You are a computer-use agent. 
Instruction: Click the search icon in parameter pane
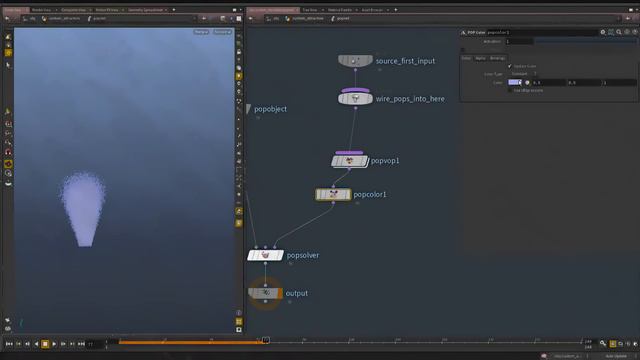coord(619,32)
